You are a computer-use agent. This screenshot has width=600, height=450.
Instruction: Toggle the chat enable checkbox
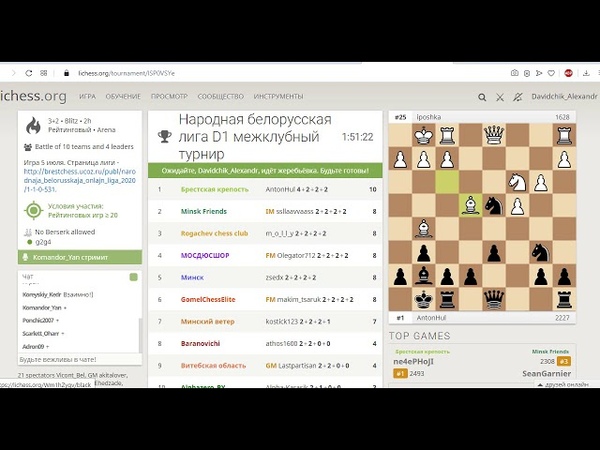click(x=134, y=277)
